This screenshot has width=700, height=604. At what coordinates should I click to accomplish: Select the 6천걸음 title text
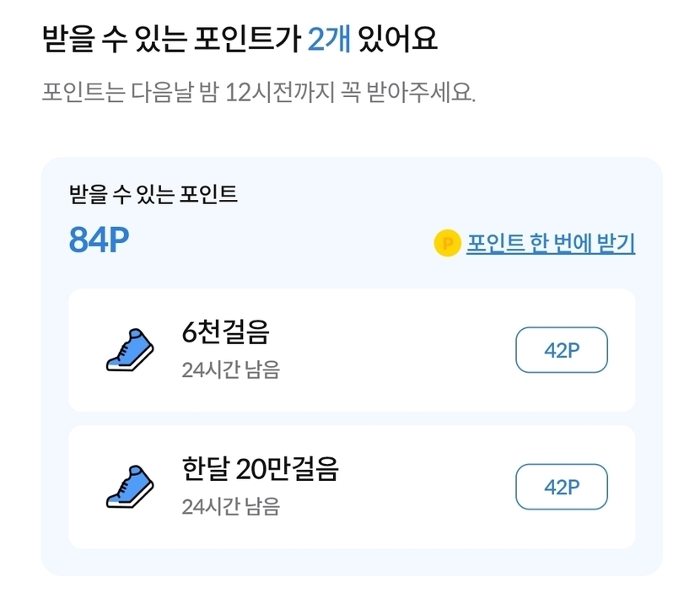[x=225, y=333]
